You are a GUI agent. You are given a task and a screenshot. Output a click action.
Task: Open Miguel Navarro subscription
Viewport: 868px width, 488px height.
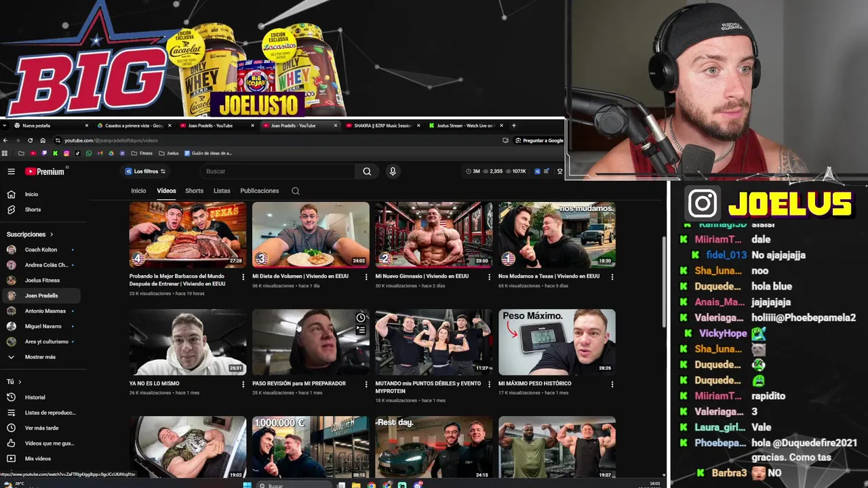click(40, 327)
